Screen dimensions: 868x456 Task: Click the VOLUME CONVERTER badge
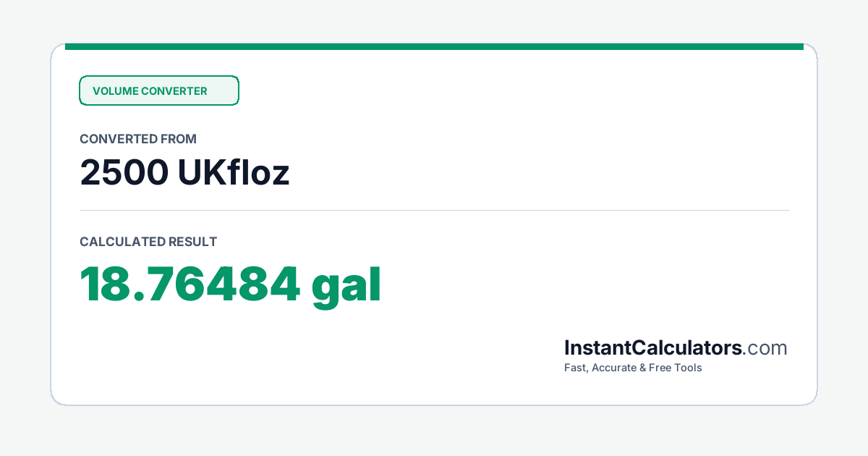pyautogui.click(x=158, y=90)
